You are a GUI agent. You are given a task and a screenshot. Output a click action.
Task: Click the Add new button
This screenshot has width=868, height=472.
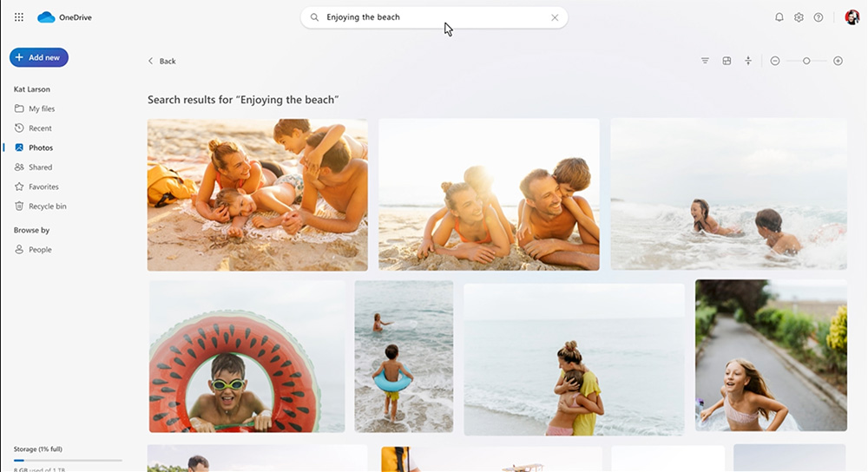[39, 57]
